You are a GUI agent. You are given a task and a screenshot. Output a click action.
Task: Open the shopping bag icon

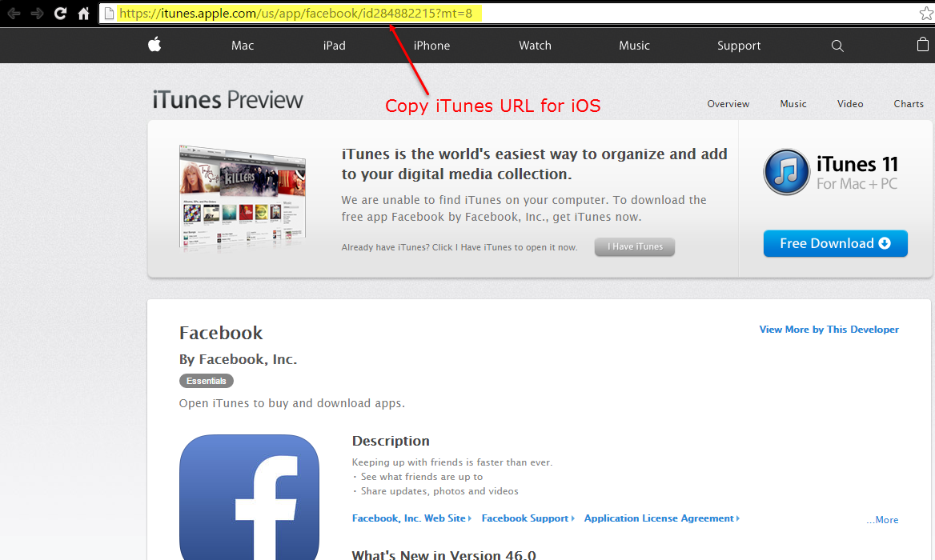922,45
